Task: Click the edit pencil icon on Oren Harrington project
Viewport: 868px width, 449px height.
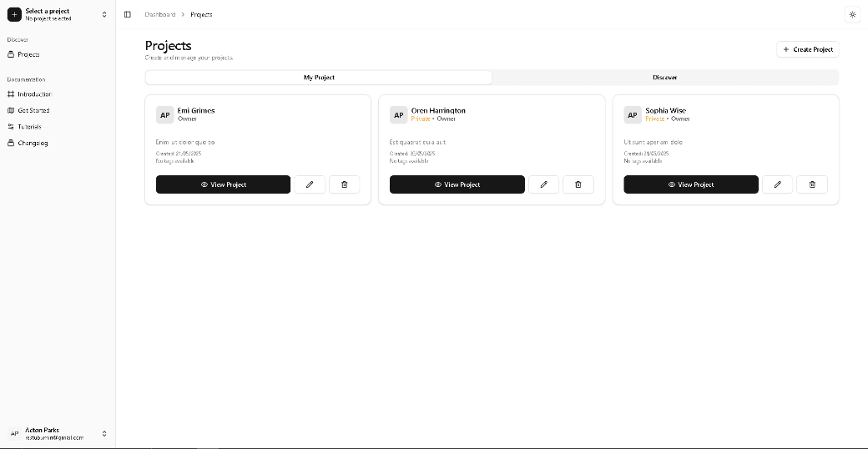Action: pyautogui.click(x=543, y=184)
